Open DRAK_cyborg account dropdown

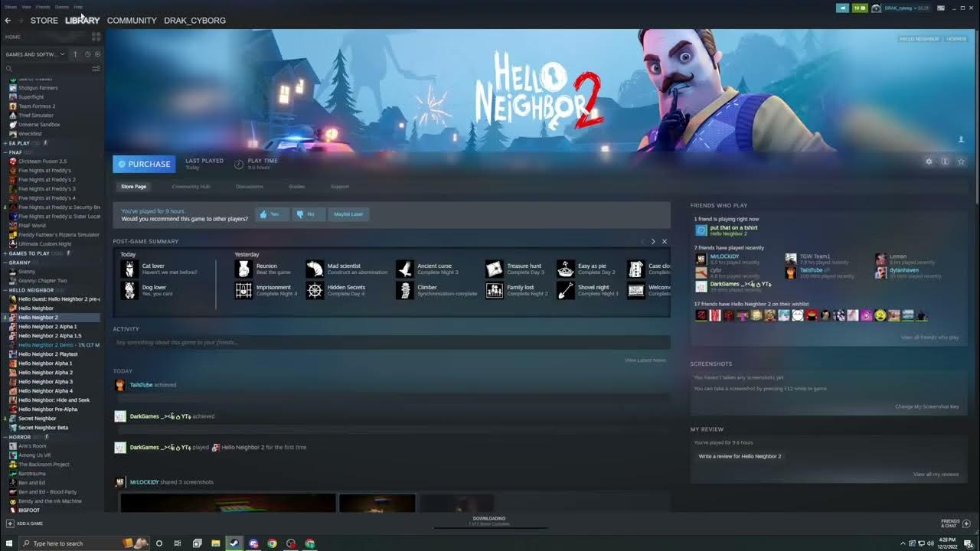tap(906, 8)
